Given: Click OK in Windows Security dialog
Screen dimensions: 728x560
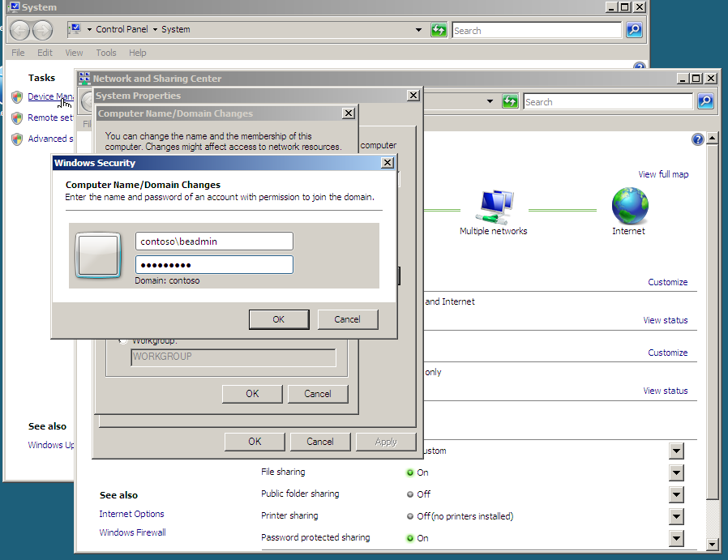Looking at the screenshot, I should pos(279,319).
